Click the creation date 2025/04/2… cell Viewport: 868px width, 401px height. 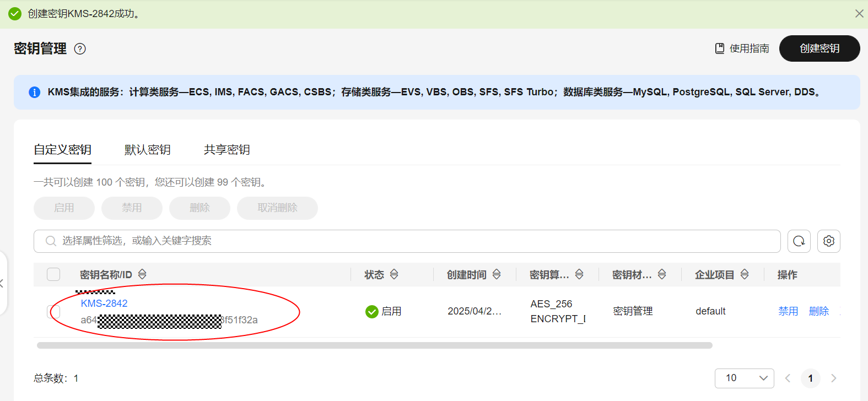pyautogui.click(x=475, y=311)
